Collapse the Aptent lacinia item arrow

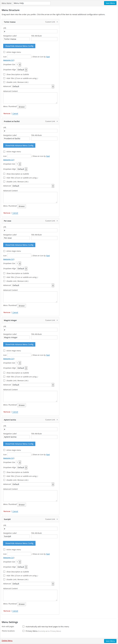(57, 420)
